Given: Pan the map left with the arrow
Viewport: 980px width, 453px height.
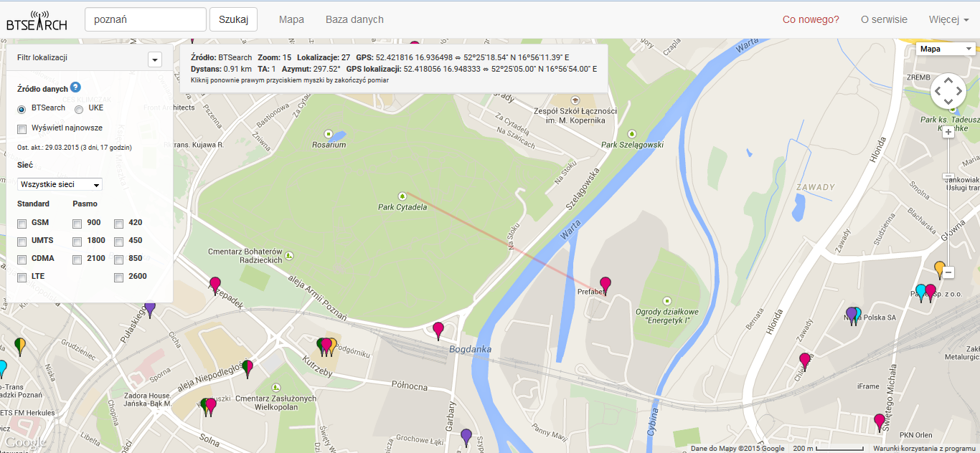Looking at the screenshot, I should pyautogui.click(x=938, y=91).
